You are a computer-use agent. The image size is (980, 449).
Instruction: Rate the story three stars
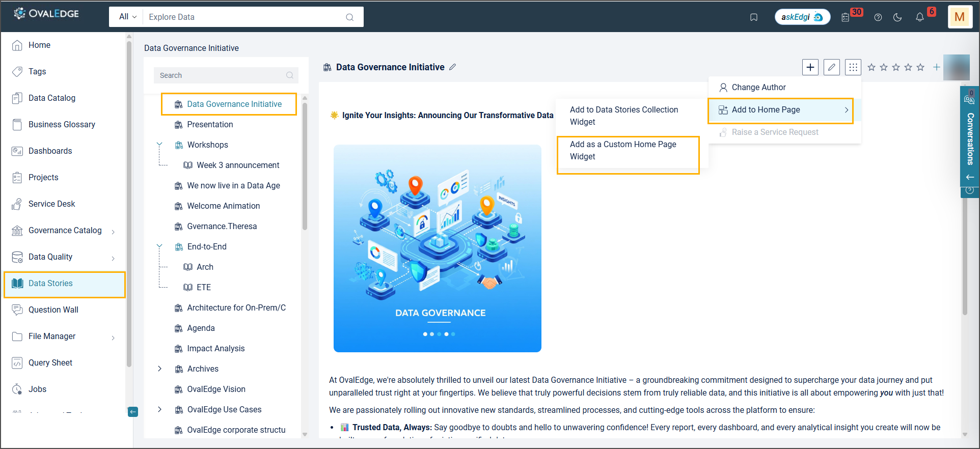(896, 67)
